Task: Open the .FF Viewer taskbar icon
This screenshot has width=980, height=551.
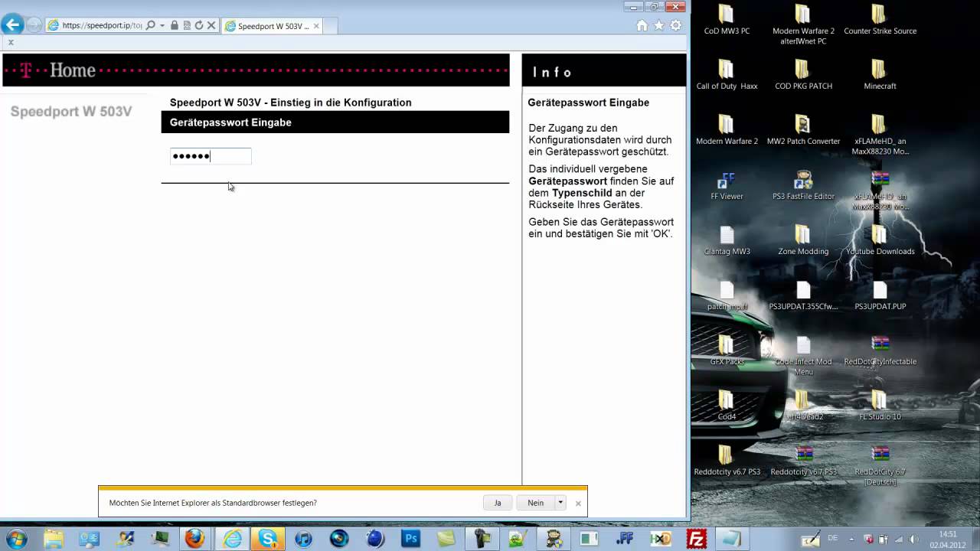Action: point(625,539)
